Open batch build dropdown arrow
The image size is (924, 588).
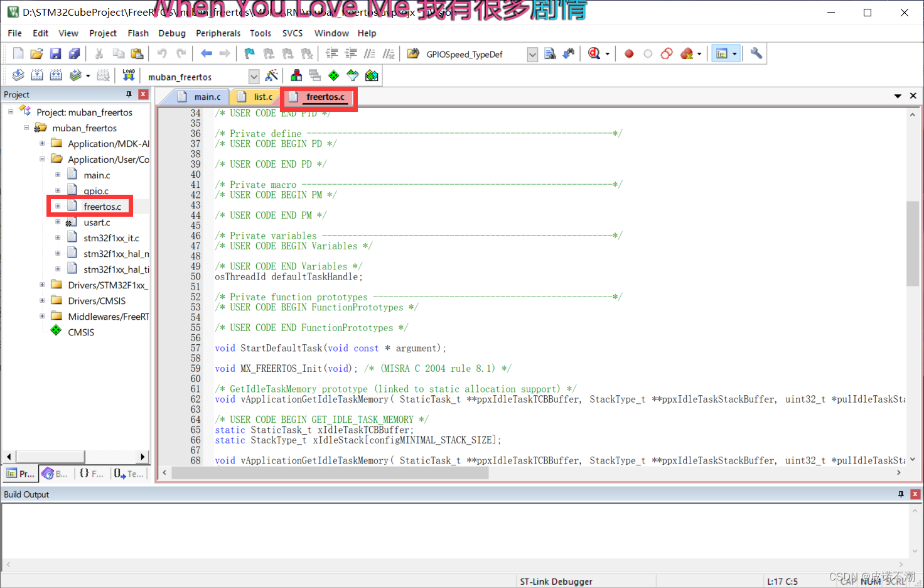click(88, 76)
